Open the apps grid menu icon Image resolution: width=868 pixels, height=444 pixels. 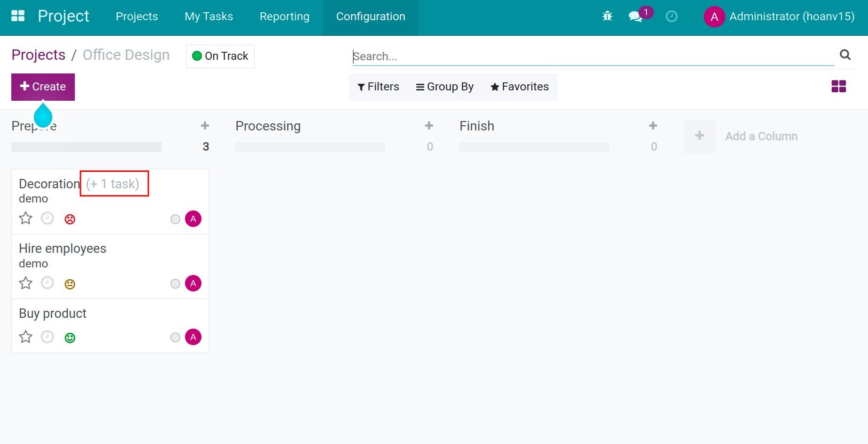click(x=17, y=16)
